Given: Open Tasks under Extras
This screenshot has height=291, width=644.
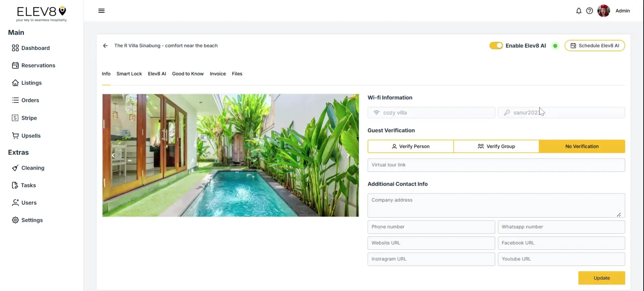Looking at the screenshot, I should 23,185.
